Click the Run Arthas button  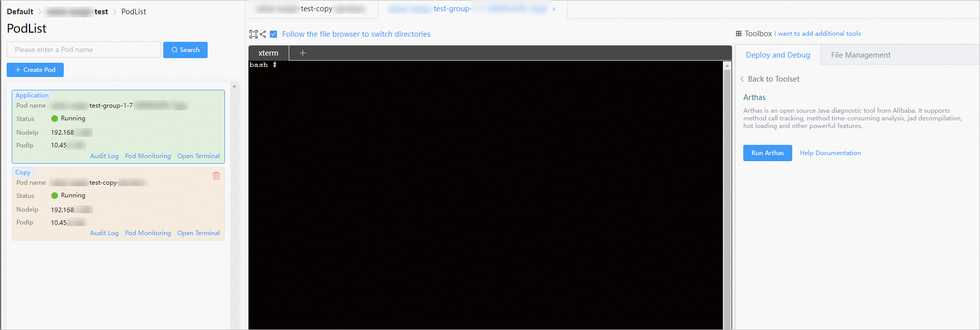767,153
